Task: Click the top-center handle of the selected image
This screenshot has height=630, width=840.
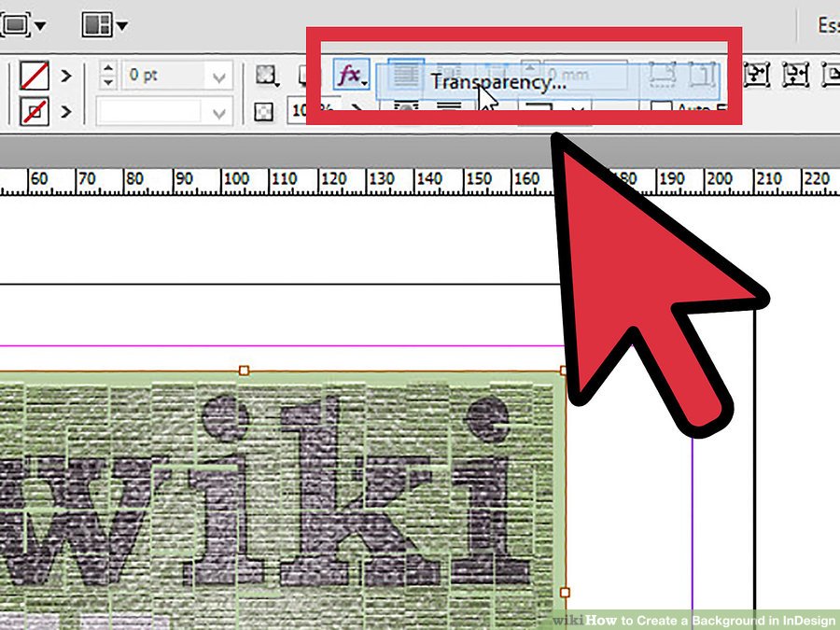Action: (244, 371)
